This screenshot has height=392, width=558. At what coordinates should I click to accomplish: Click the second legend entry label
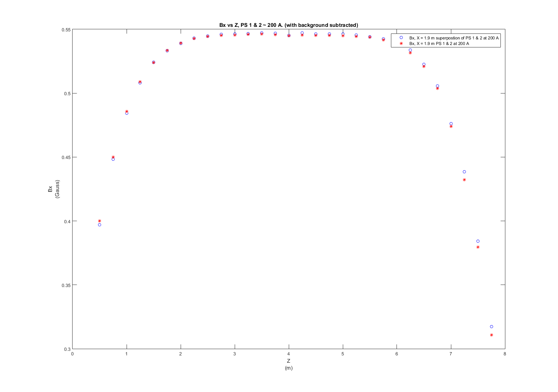tap(439, 44)
